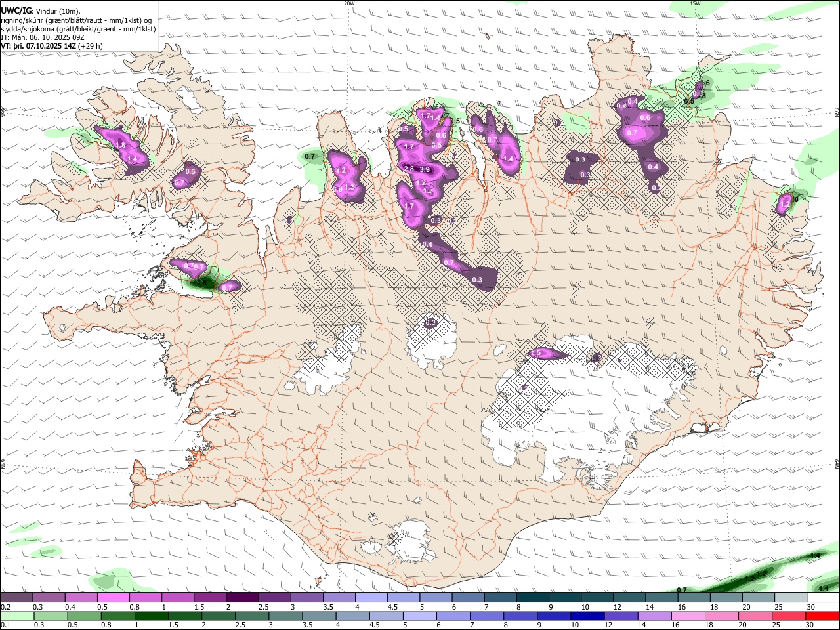840x630 pixels.
Task: Click the UWC/IG title in the header
Action: tap(16, 10)
